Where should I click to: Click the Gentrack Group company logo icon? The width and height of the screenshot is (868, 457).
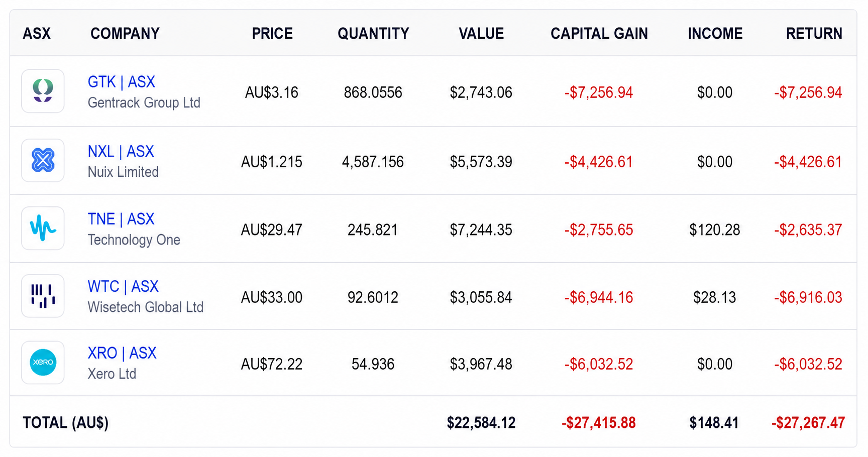(43, 91)
